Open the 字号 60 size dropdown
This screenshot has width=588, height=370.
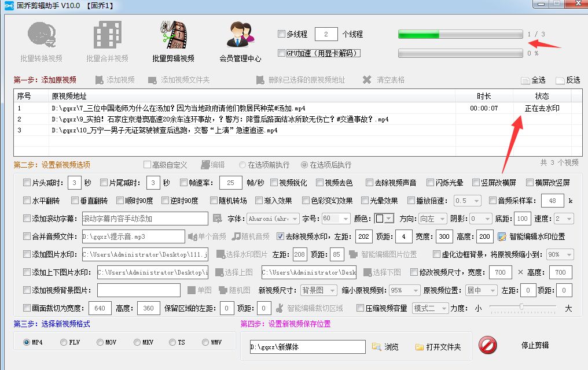pyautogui.click(x=336, y=219)
